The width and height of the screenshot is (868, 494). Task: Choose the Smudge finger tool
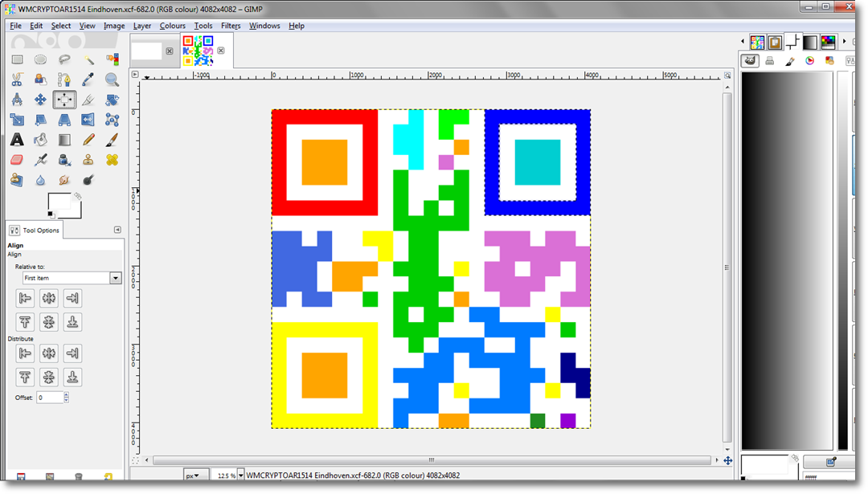point(64,180)
